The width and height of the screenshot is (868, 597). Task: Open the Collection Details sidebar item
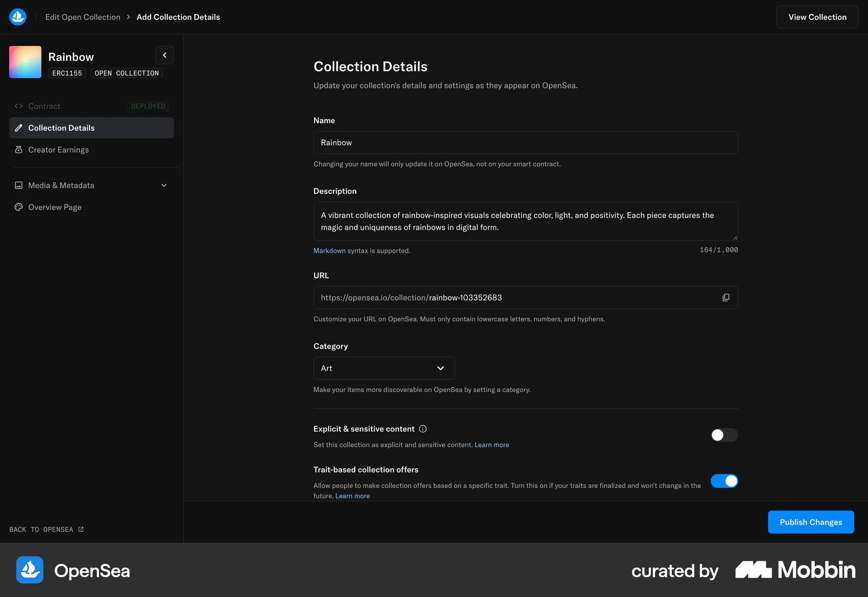pos(91,128)
